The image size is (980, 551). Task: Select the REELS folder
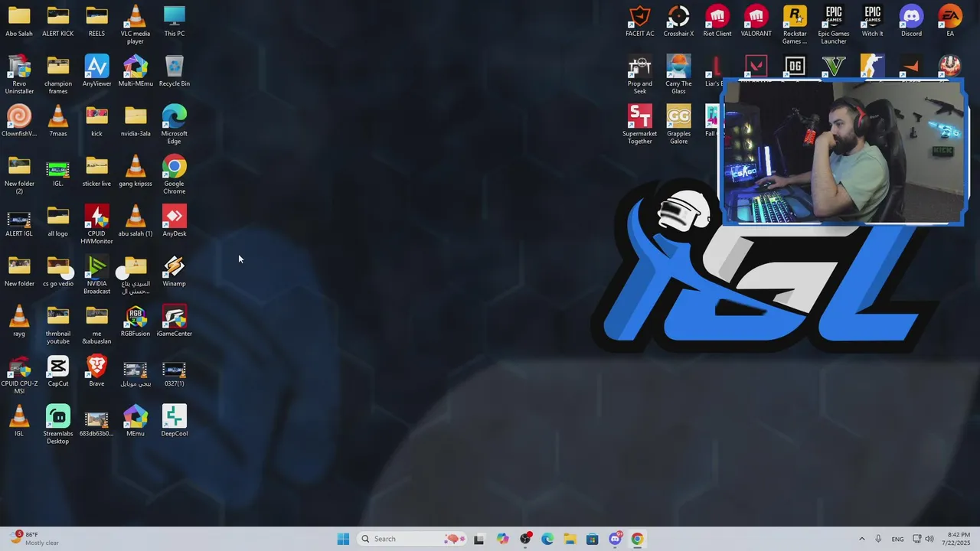(x=96, y=21)
